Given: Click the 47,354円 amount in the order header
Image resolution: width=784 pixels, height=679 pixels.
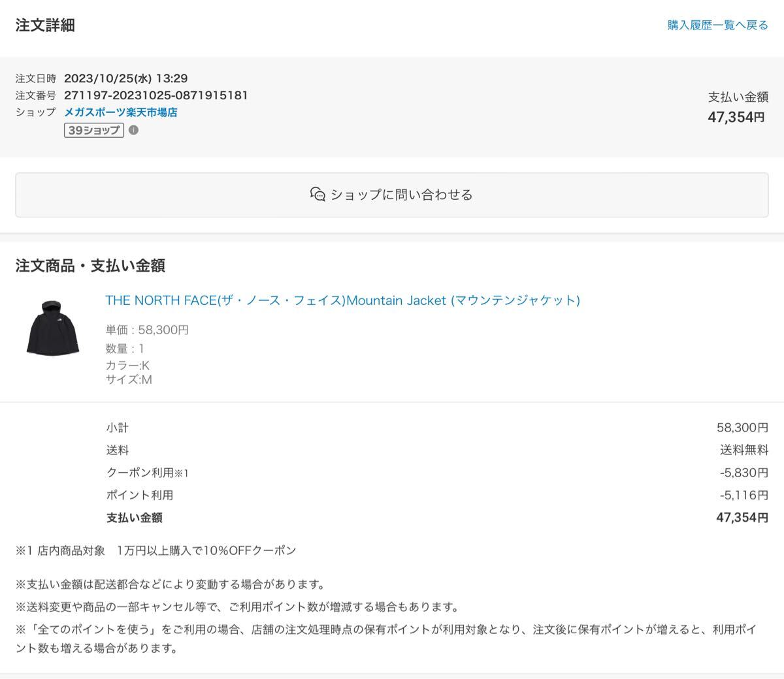Looking at the screenshot, I should point(736,118).
